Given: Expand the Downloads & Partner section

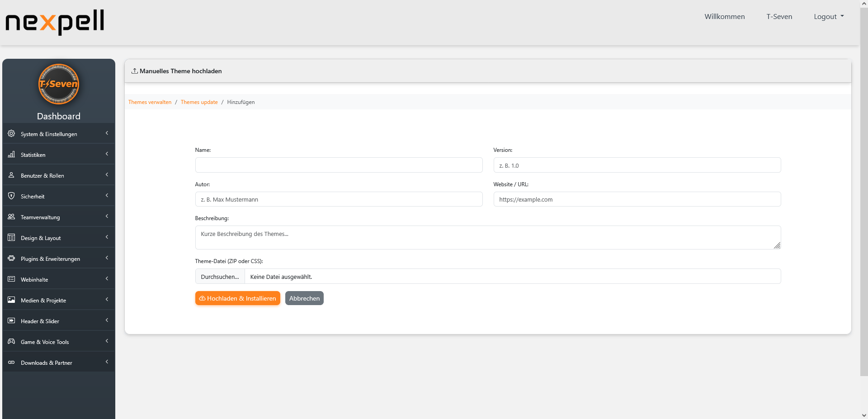Looking at the screenshot, I should coord(58,362).
